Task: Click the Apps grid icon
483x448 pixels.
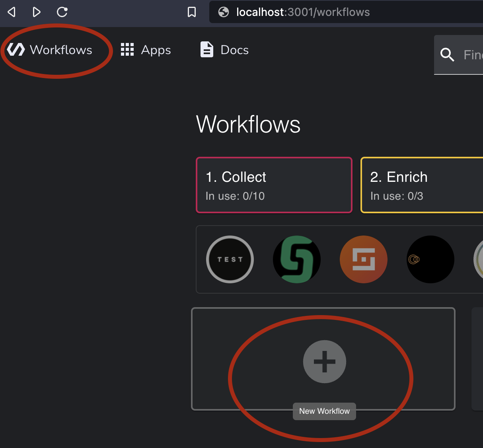Action: [127, 50]
